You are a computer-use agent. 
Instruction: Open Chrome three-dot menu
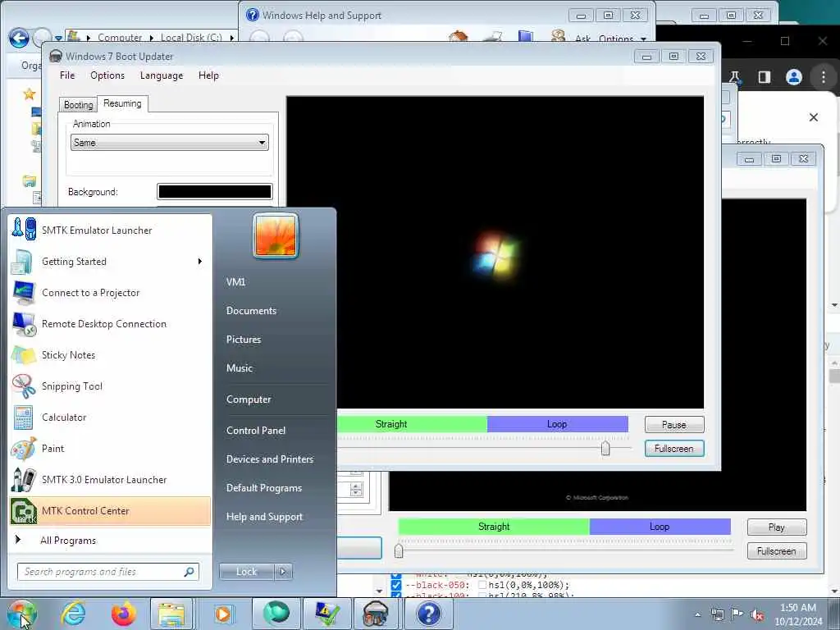click(x=824, y=77)
